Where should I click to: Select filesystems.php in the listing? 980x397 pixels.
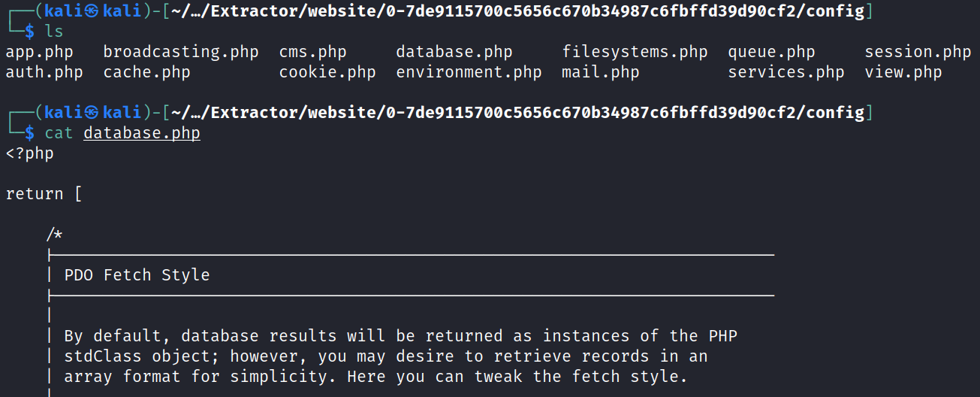(x=635, y=53)
